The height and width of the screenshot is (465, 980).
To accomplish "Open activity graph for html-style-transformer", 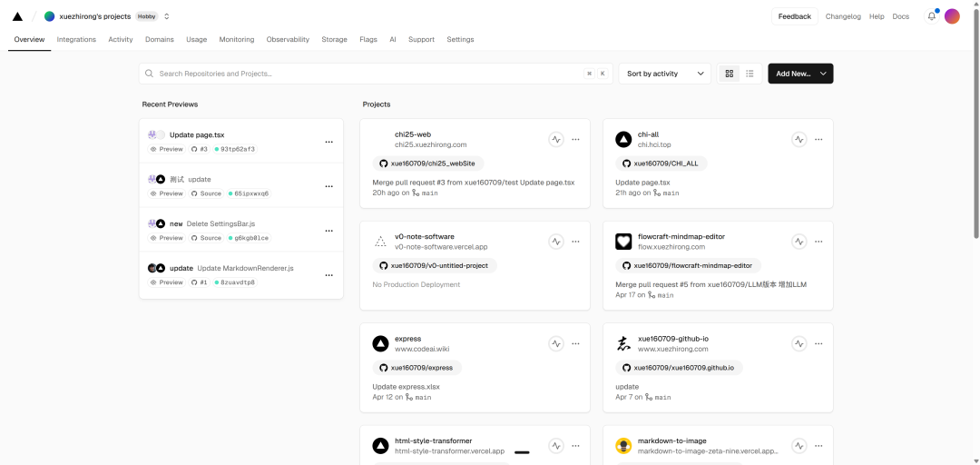I will pyautogui.click(x=556, y=446).
